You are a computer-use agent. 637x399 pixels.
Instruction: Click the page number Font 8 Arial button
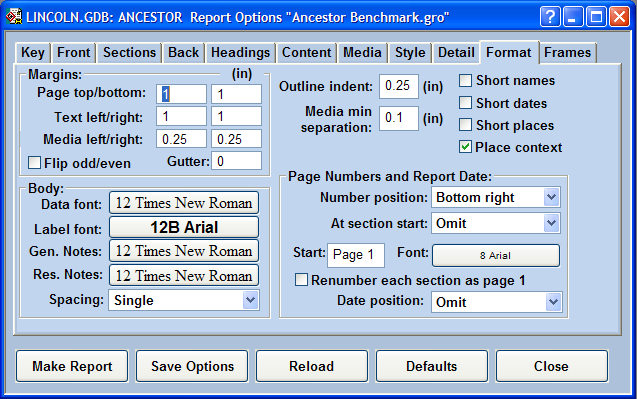pos(496,256)
